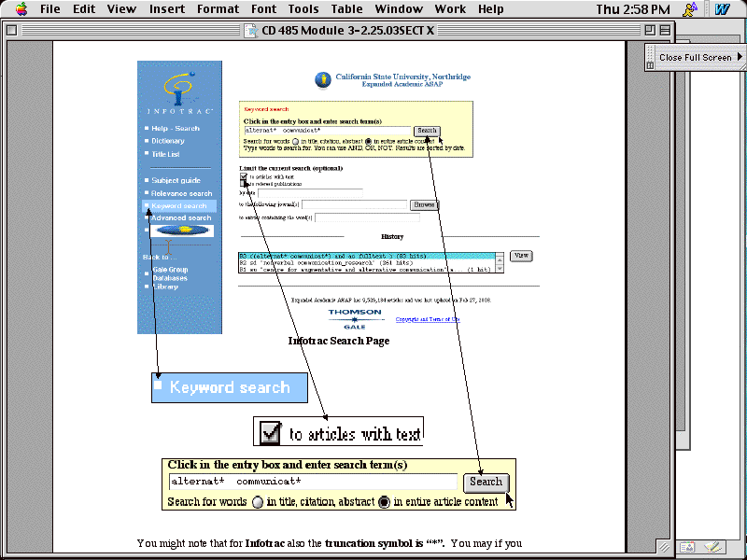The image size is (747, 560).
Task: Select enlarged 'in entire article content' radio button
Action: 384,502
